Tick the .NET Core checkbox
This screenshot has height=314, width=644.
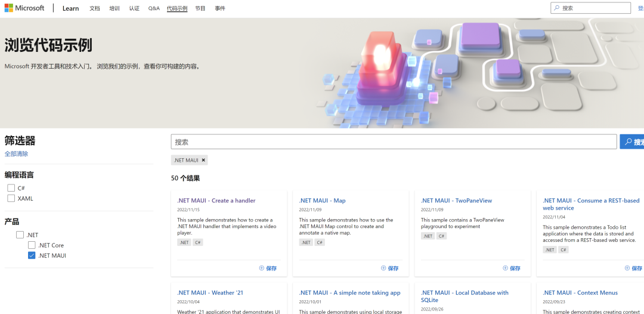pos(32,245)
